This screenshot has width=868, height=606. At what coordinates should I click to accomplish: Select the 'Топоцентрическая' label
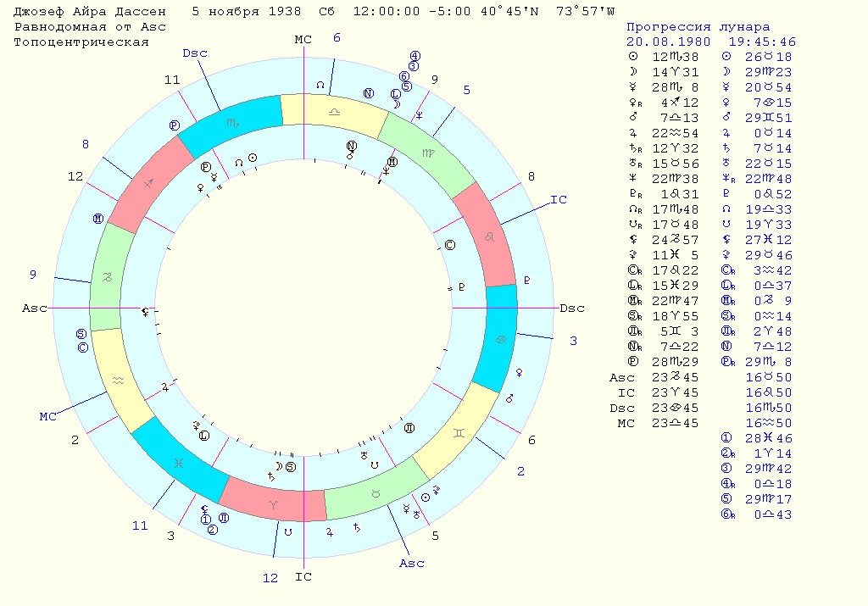click(x=81, y=42)
